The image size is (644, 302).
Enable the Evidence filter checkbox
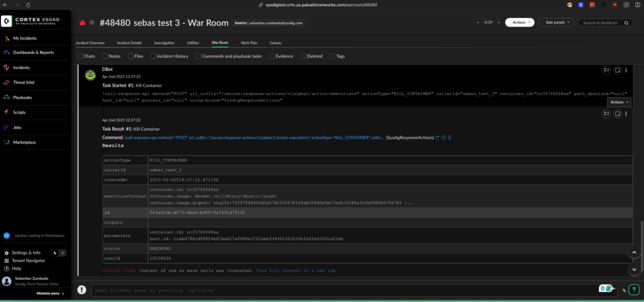coord(272,56)
